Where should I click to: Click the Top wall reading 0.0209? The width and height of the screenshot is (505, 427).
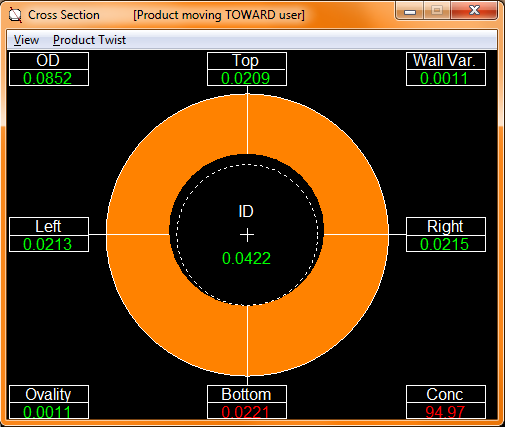pos(247,78)
